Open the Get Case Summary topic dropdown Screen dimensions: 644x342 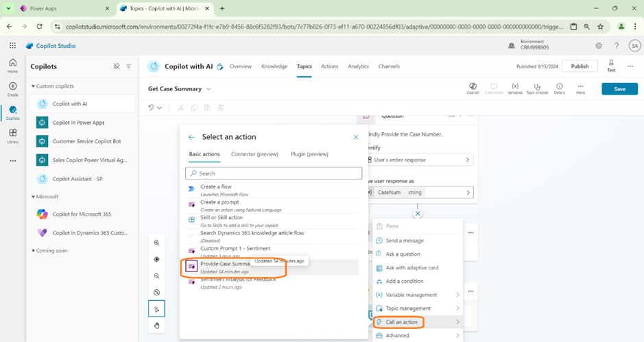pos(208,89)
